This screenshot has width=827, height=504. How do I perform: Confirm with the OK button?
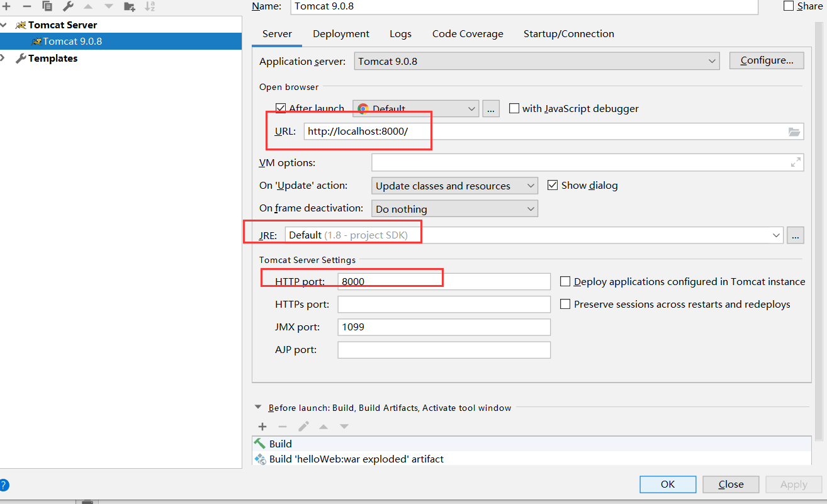(x=668, y=484)
